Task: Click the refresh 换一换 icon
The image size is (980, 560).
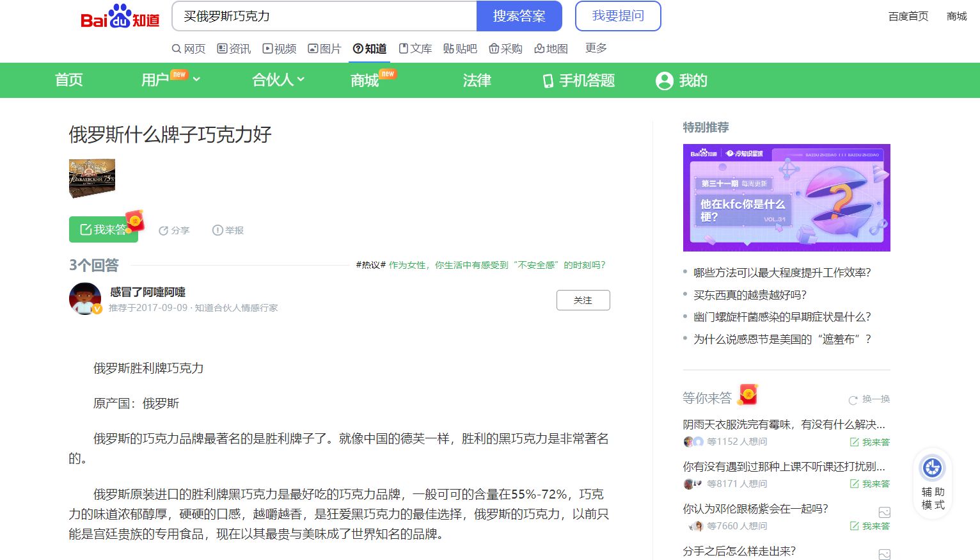Action: 853,400
